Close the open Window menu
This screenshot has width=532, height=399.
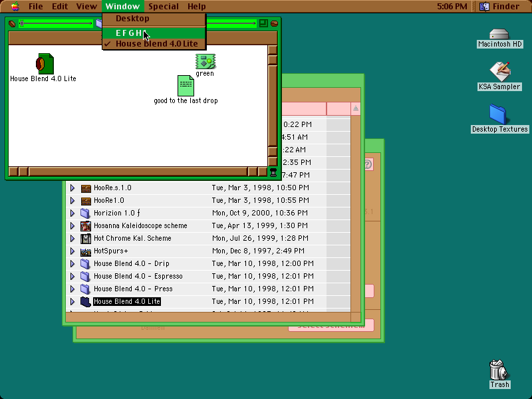tap(122, 6)
